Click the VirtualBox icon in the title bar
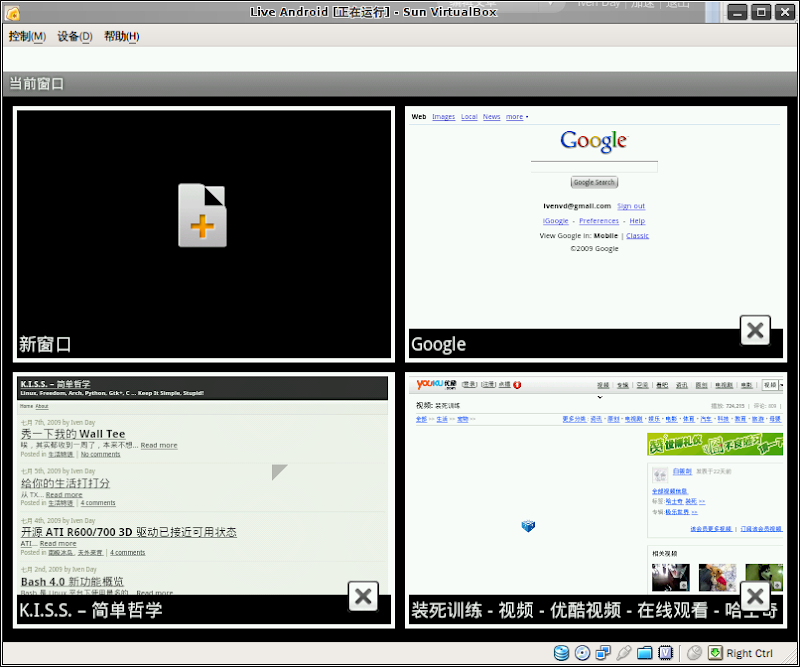This screenshot has height=667, width=800. [x=13, y=13]
